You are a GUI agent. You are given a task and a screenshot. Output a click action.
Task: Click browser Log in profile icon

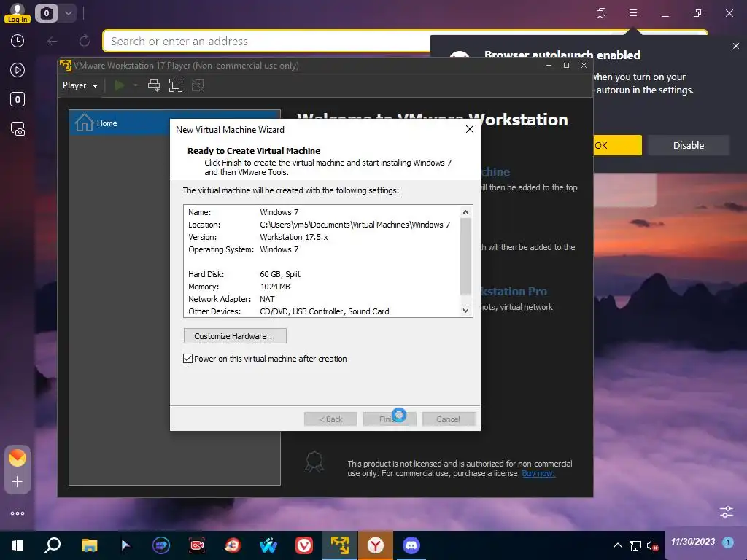pos(18,12)
